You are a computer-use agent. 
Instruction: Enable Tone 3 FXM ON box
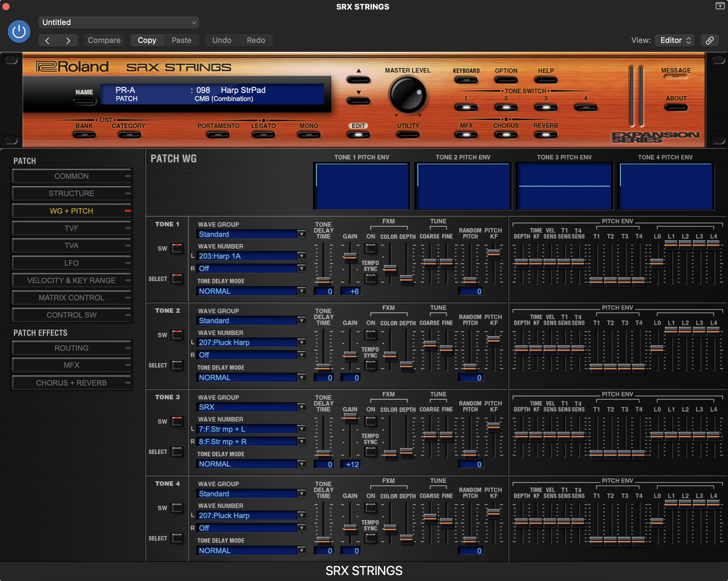[x=371, y=421]
